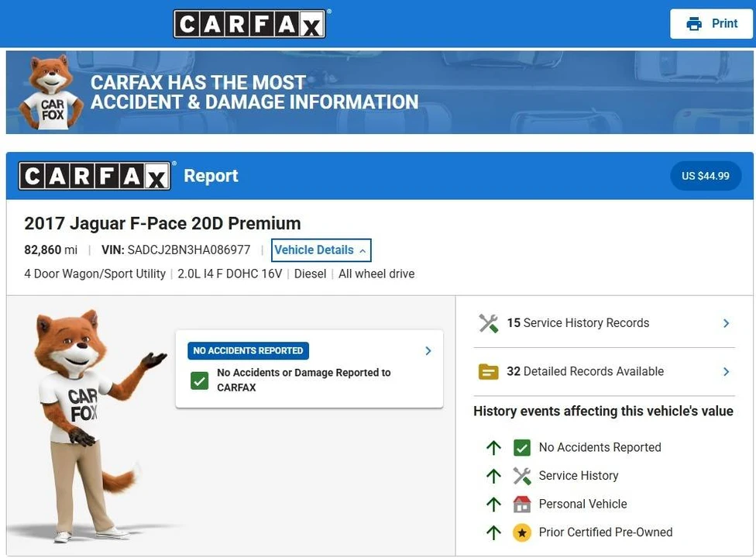The width and height of the screenshot is (756, 558).
Task: Open 15 Service History Records
Action: pos(604,323)
